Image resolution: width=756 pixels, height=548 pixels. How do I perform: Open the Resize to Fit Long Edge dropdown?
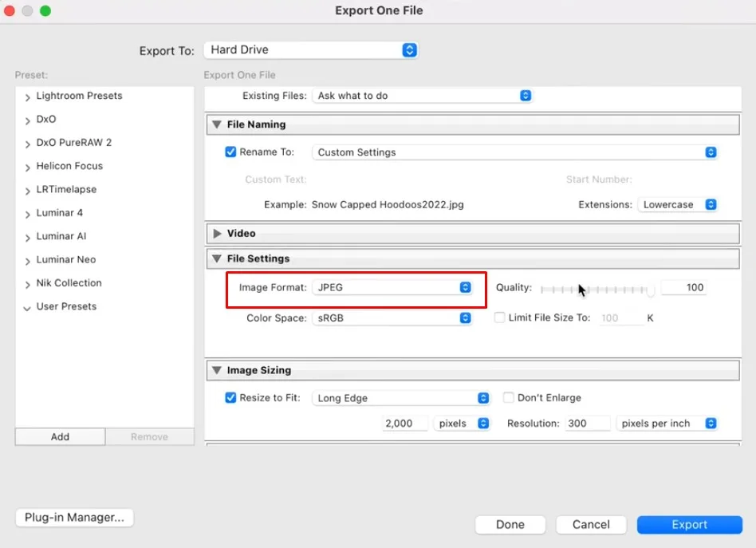click(401, 398)
